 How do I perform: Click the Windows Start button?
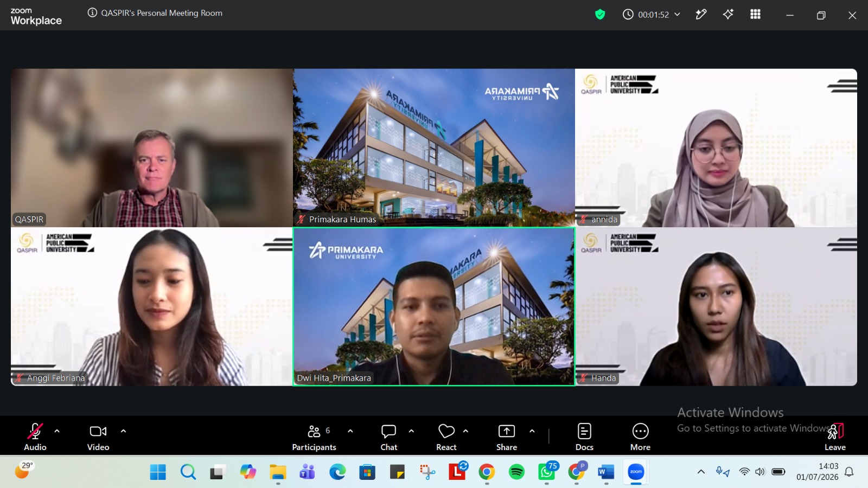tap(158, 472)
